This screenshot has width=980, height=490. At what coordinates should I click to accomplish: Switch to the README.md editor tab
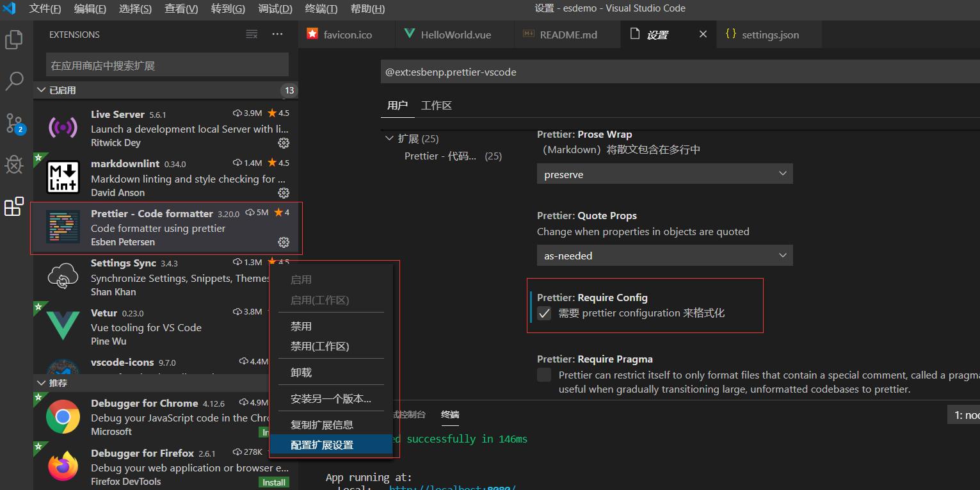point(568,35)
